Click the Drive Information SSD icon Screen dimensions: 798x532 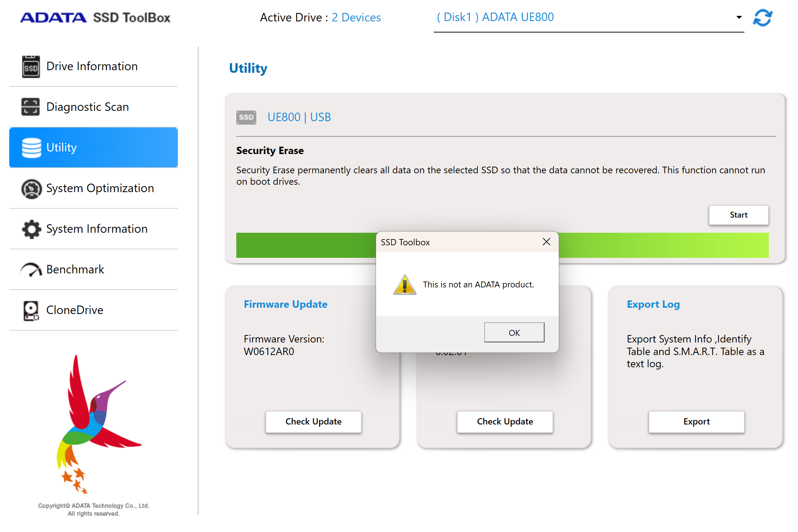(31, 66)
